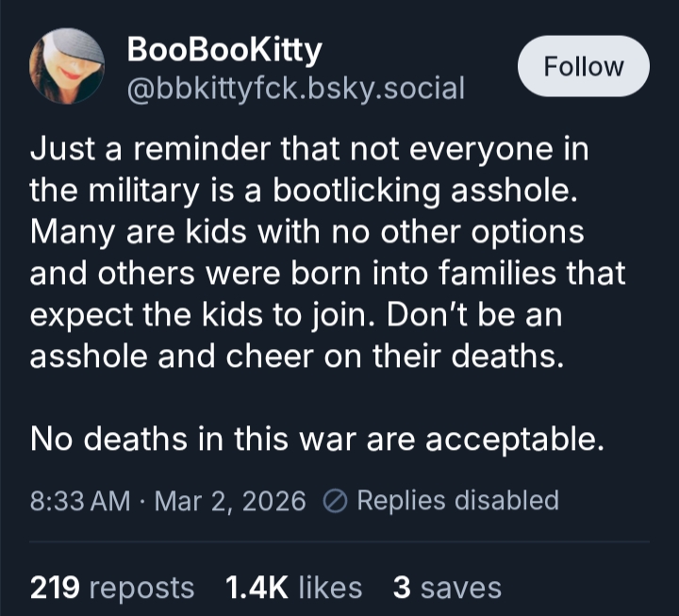
Task: Open the 1.4K likes list
Action: pyautogui.click(x=293, y=588)
